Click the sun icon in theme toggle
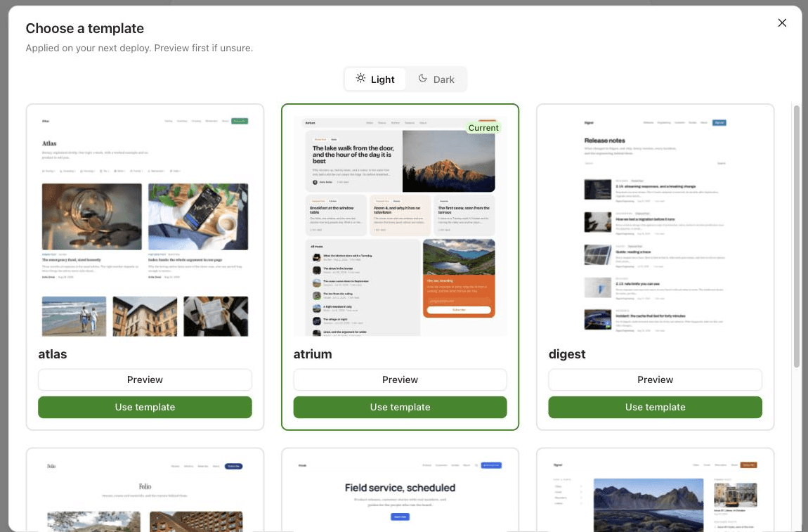The width and height of the screenshot is (808, 532). coord(360,78)
